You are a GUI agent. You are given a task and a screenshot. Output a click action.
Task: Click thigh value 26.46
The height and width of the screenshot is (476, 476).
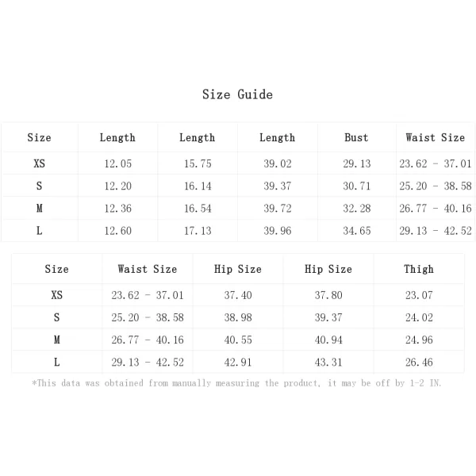click(419, 363)
